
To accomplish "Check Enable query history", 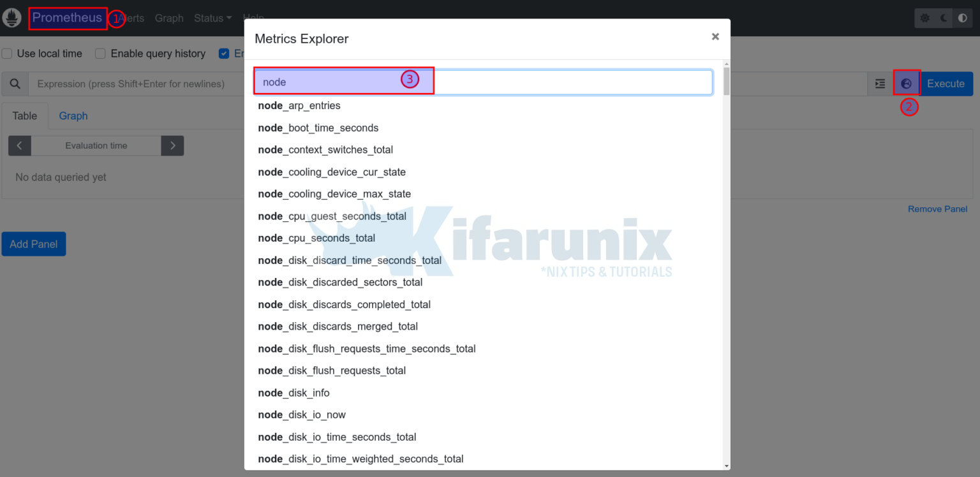I will [100, 54].
